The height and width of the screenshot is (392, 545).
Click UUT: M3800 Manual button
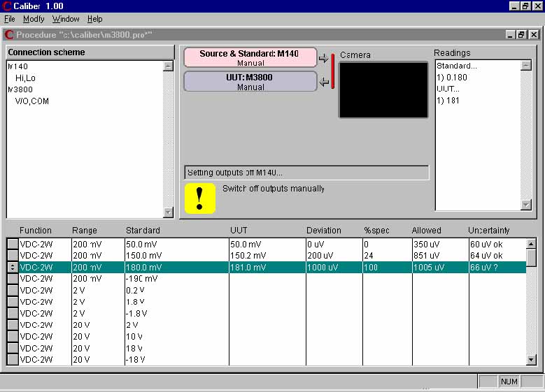250,82
